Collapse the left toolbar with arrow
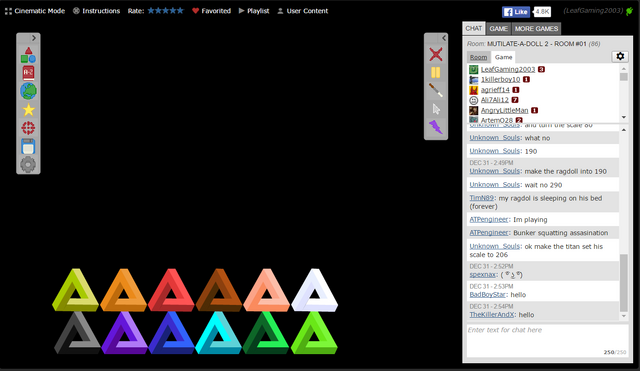 pos(34,38)
